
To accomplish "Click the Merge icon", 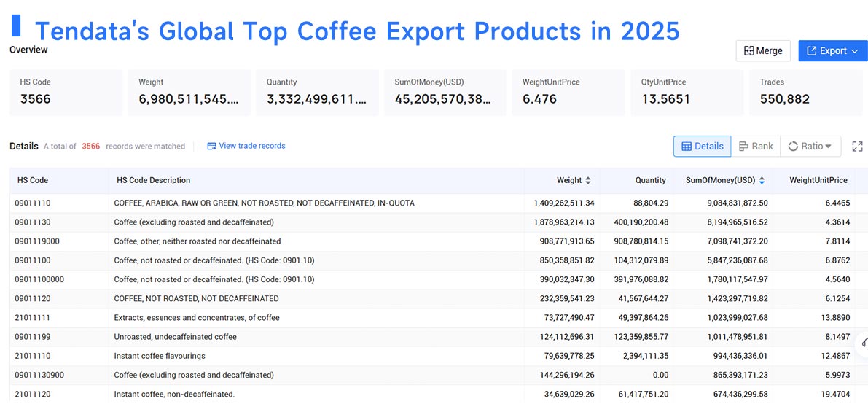I will click(748, 51).
